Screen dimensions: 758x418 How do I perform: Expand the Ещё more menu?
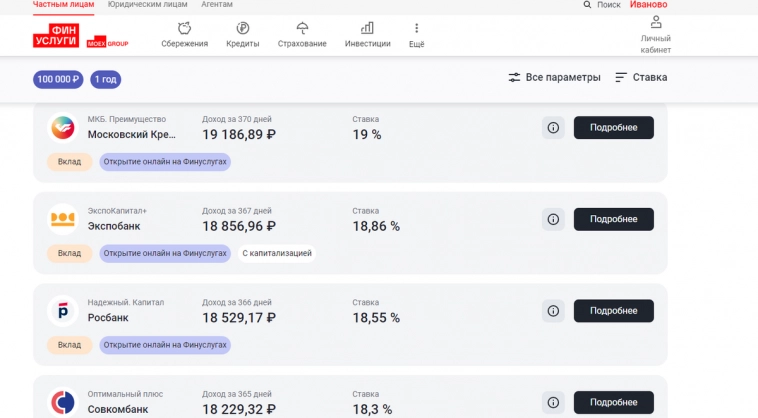click(x=416, y=35)
